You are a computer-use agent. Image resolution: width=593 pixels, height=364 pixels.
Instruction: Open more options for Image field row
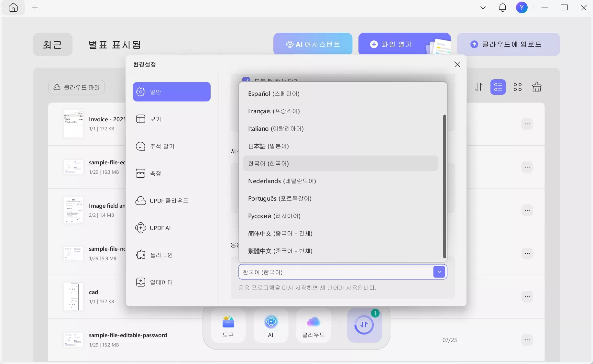527,210
